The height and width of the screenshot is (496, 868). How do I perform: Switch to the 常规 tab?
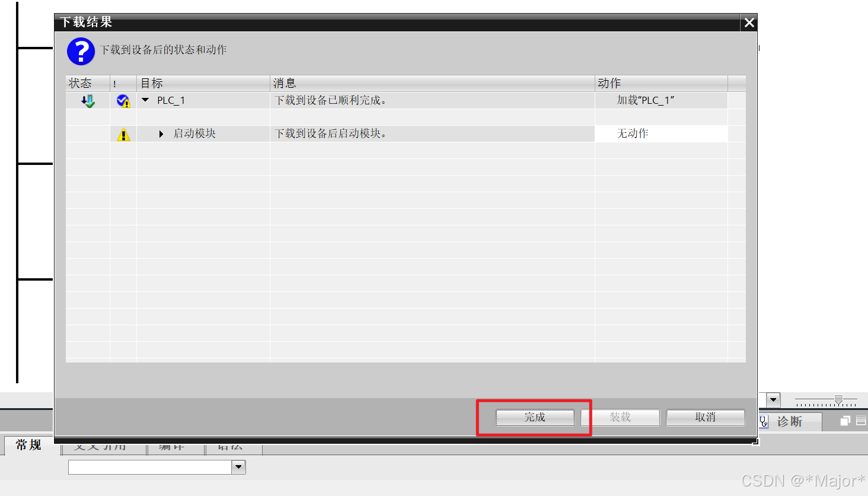(x=27, y=446)
